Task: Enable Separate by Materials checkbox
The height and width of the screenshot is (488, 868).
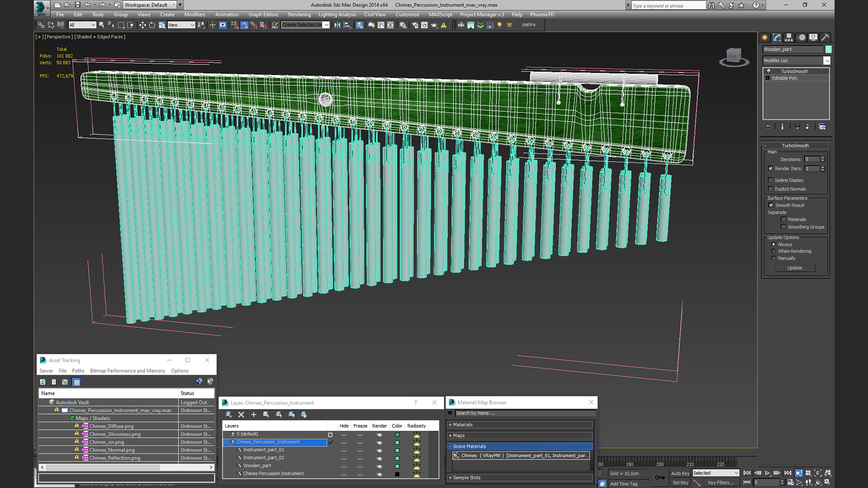Action: click(x=783, y=220)
